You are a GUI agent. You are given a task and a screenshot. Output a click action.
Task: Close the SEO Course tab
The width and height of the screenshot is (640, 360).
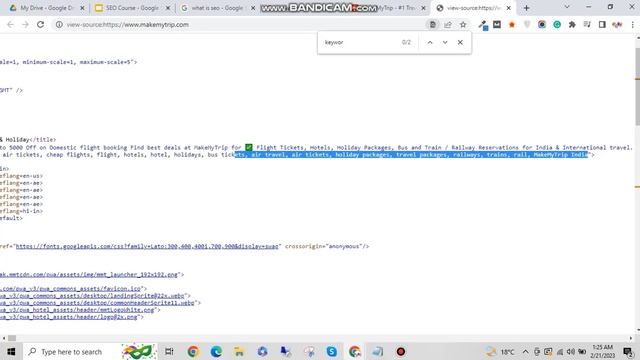(167, 8)
